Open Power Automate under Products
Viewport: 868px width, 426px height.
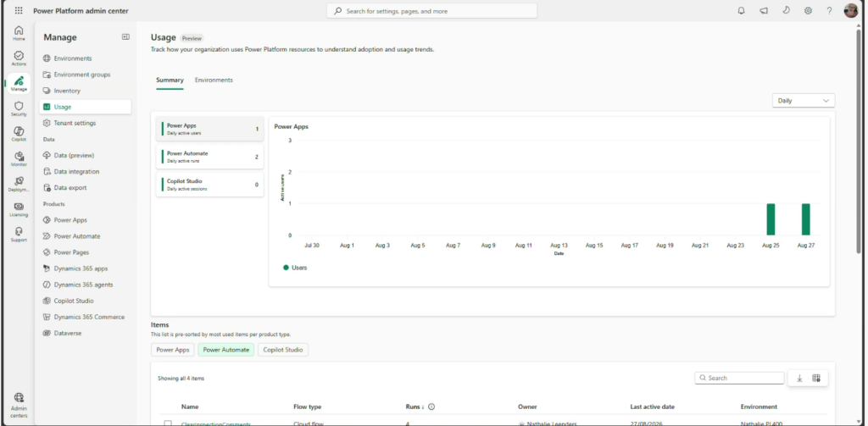coord(86,236)
